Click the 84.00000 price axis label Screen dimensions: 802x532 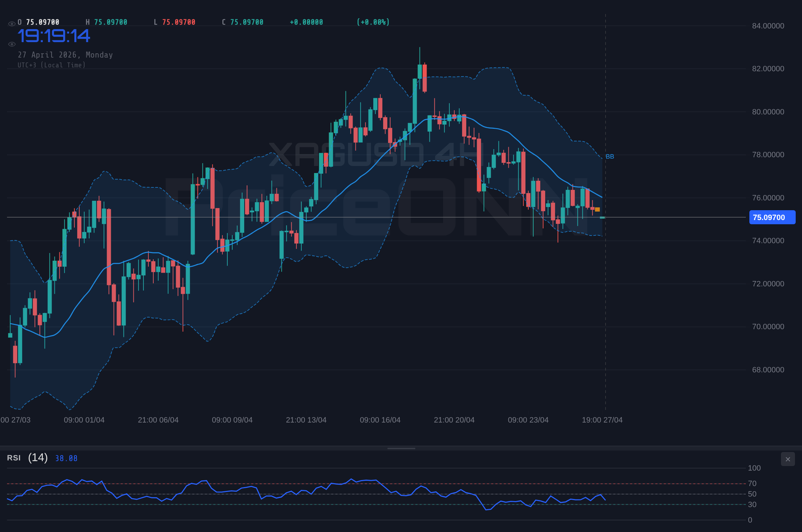tap(768, 26)
